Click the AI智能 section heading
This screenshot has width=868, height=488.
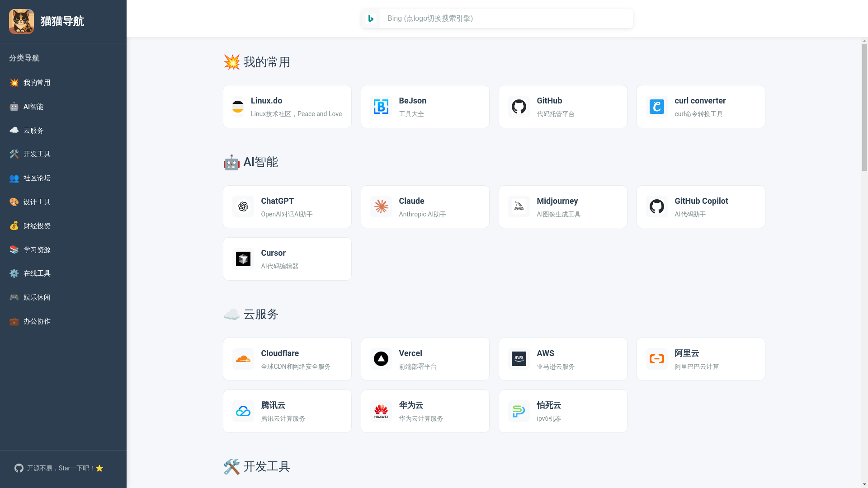[x=250, y=162]
